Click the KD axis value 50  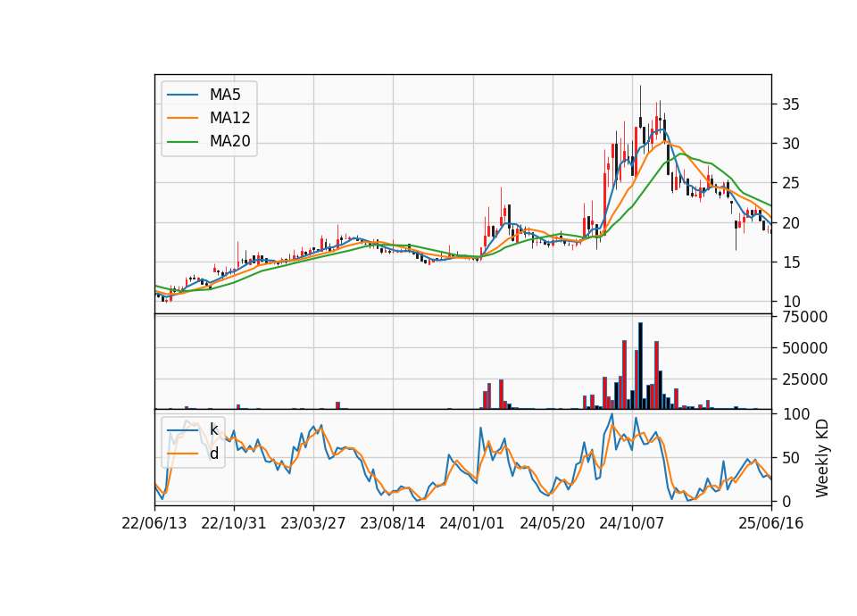(790, 458)
